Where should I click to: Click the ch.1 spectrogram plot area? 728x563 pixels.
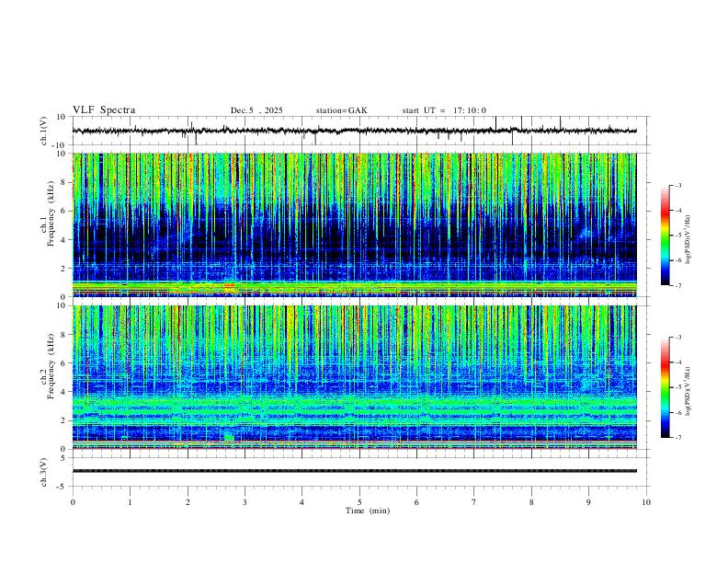354,224
